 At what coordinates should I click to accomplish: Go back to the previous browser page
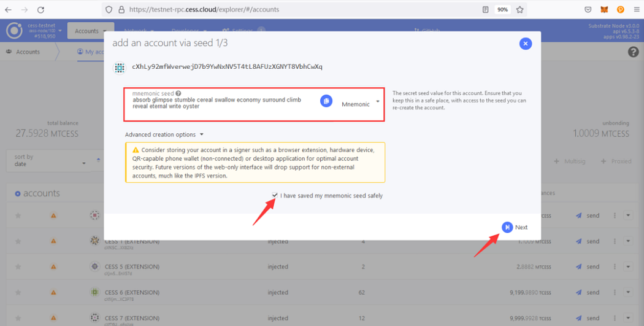click(x=8, y=9)
